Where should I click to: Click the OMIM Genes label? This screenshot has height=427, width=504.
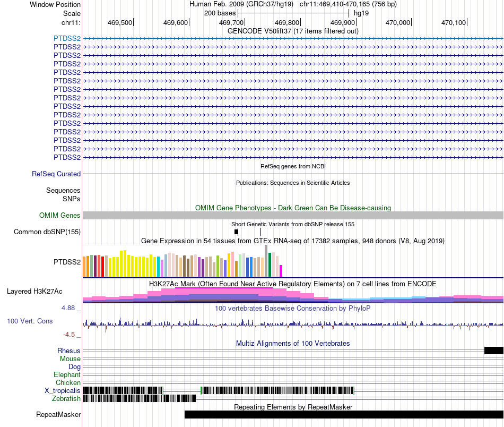60,215
